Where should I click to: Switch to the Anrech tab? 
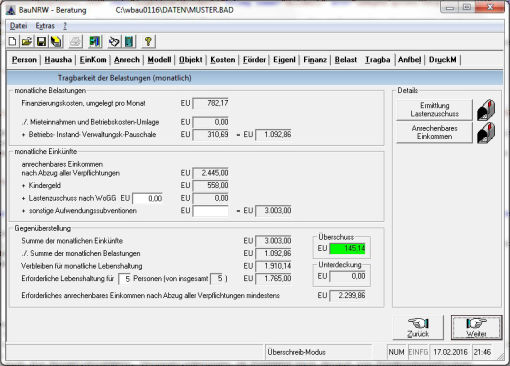pyautogui.click(x=127, y=60)
